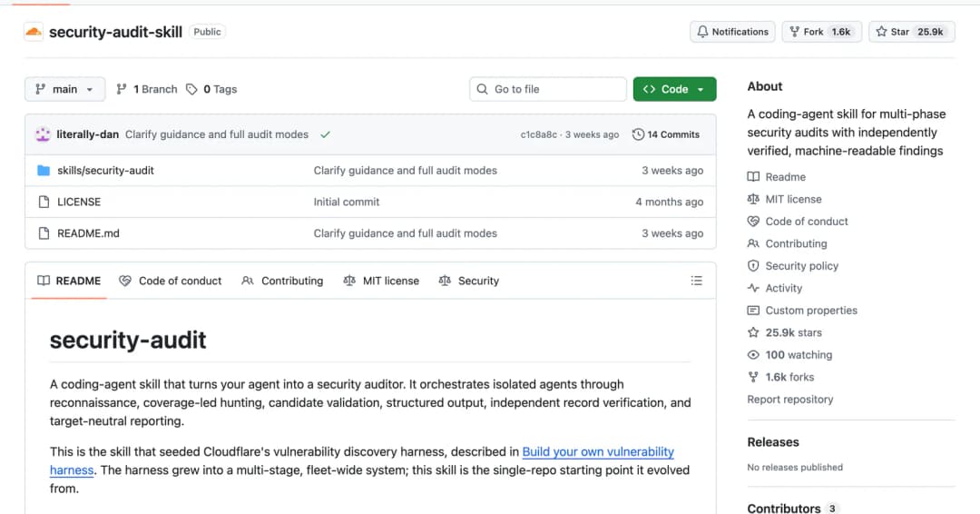This screenshot has height=514, width=980.
Task: View 14 Commits history
Action: tap(666, 134)
